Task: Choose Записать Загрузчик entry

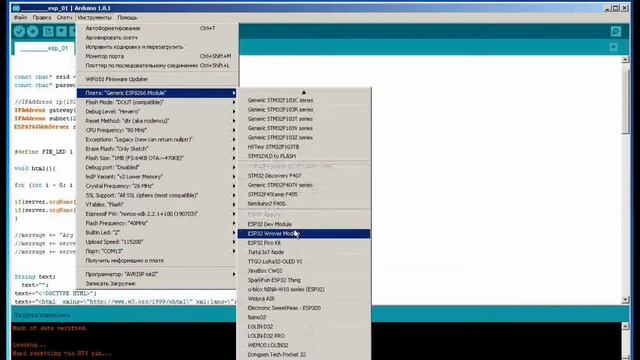Action: (x=157, y=283)
